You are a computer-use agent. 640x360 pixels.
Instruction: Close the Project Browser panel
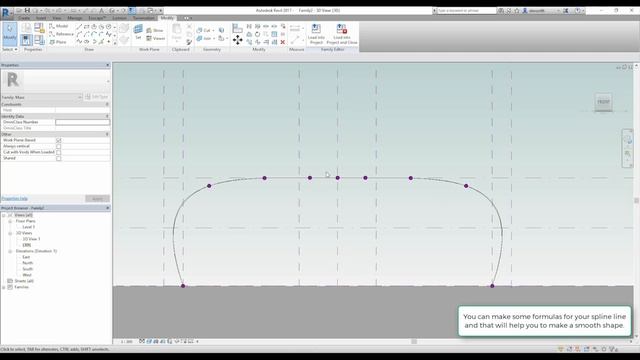(x=108, y=208)
